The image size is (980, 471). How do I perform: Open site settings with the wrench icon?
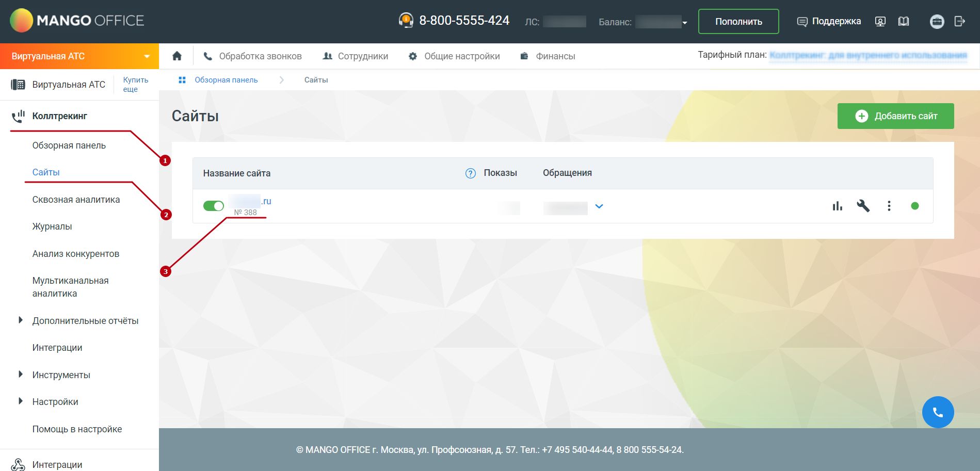pyautogui.click(x=863, y=206)
